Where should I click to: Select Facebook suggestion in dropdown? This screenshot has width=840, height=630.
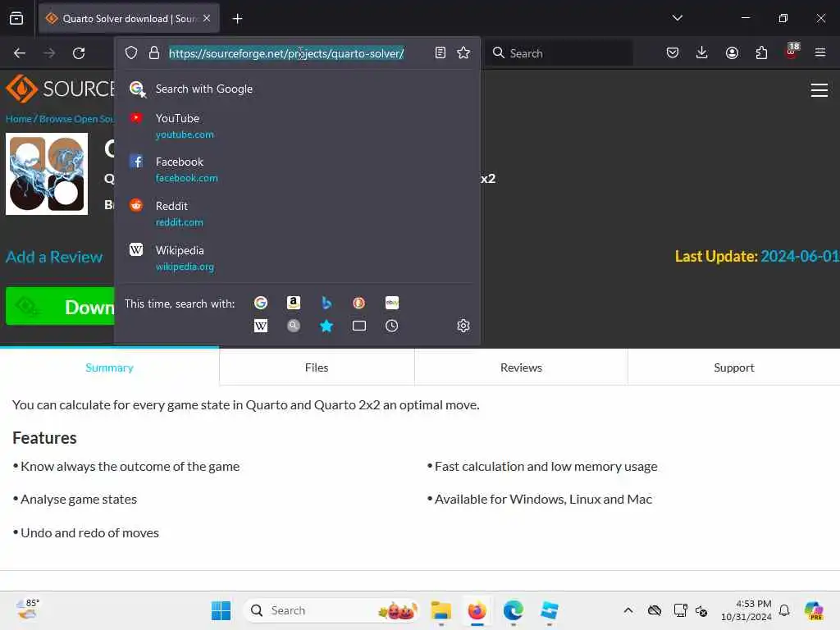tap(297, 169)
